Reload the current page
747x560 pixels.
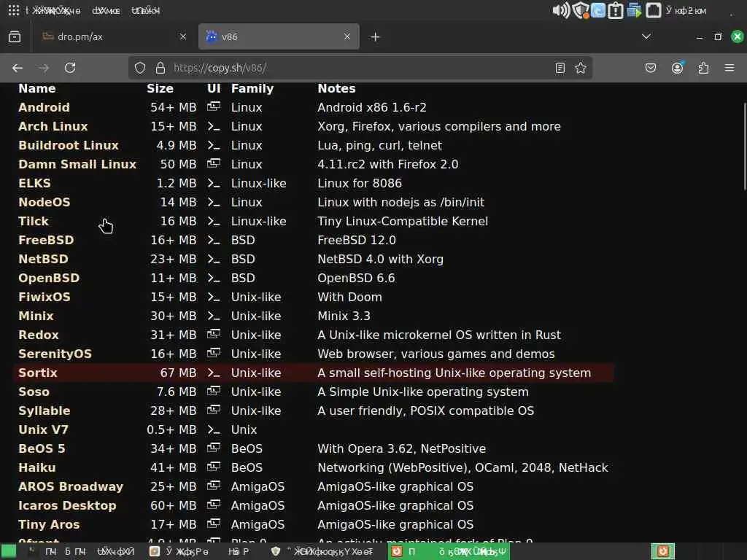70,68
